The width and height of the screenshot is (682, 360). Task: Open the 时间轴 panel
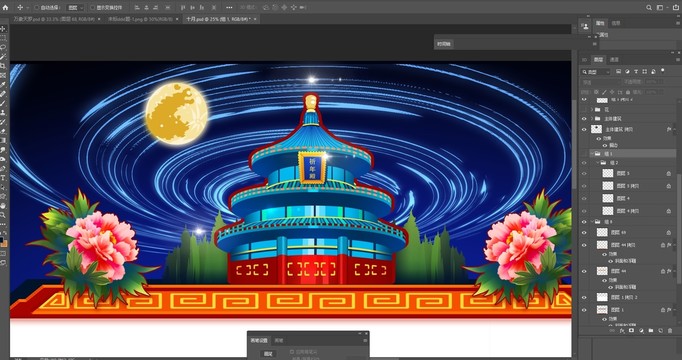(x=444, y=44)
